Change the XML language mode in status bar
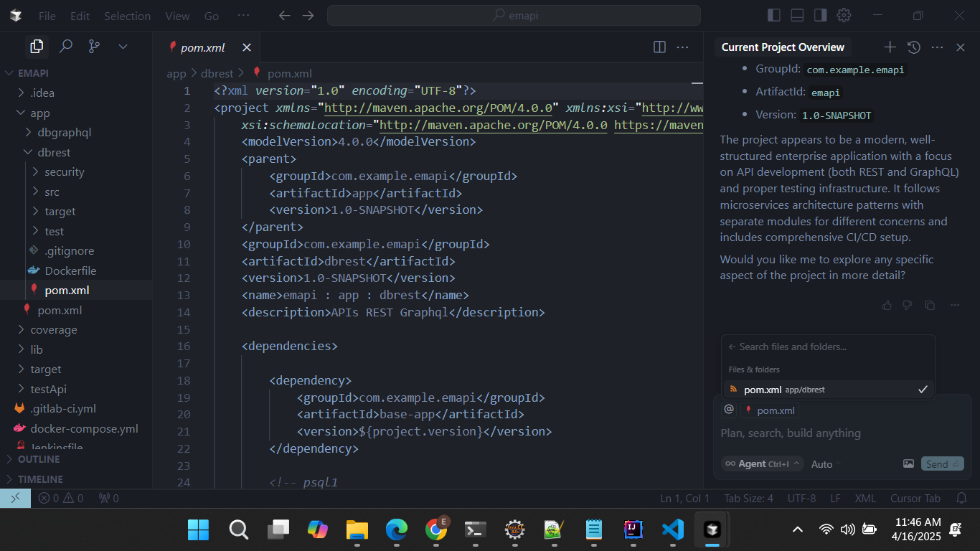The height and width of the screenshot is (551, 980). pyautogui.click(x=865, y=498)
